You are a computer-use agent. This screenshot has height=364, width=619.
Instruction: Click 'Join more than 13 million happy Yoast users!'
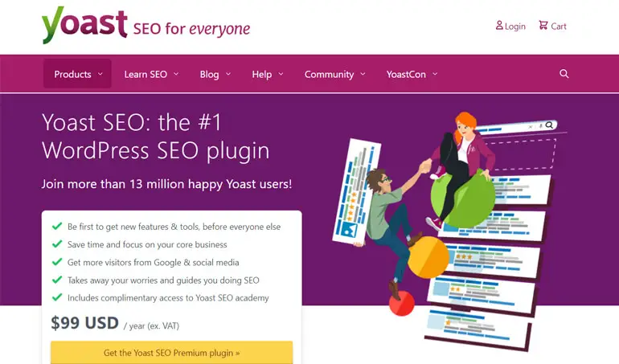click(166, 184)
